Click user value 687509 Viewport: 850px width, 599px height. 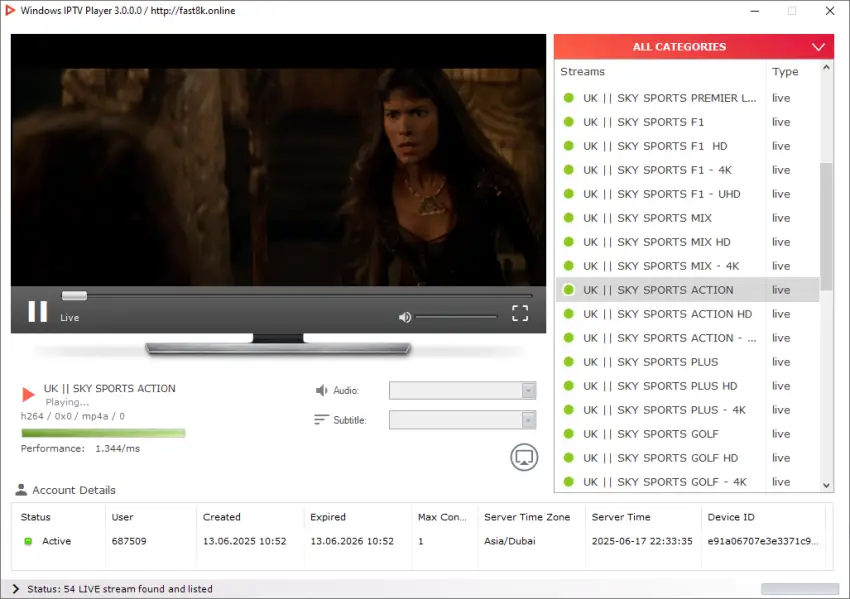click(x=129, y=541)
